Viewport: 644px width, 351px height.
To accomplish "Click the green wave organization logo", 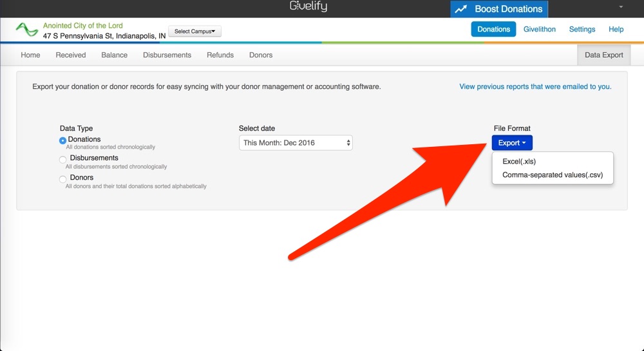I will coord(26,30).
